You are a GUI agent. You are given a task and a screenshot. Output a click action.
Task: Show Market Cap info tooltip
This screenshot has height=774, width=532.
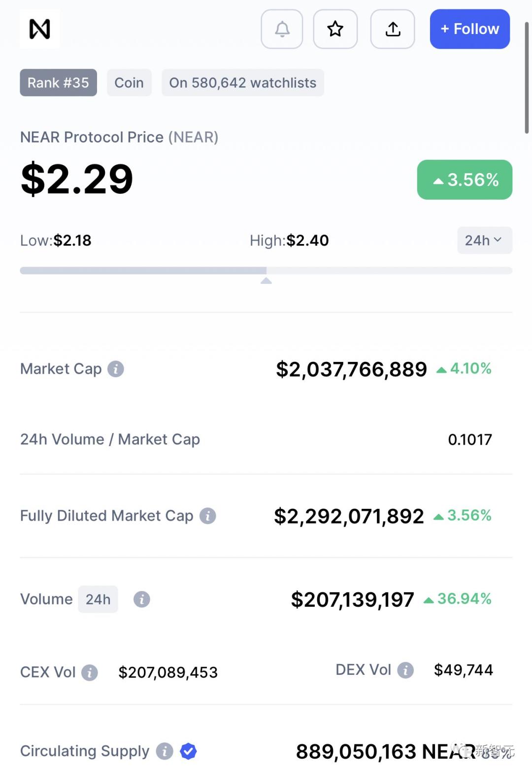point(116,369)
